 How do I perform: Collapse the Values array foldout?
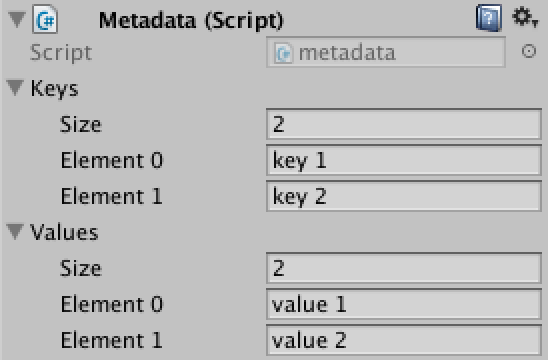[x=15, y=232]
